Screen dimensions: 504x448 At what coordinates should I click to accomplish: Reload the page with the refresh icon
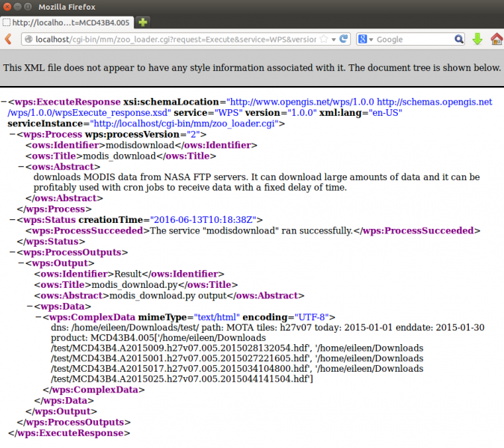click(344, 39)
